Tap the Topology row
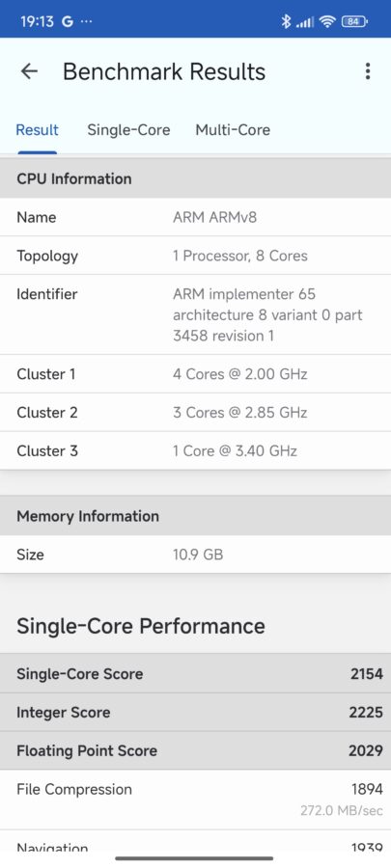Image resolution: width=391 pixels, height=868 pixels. (195, 256)
